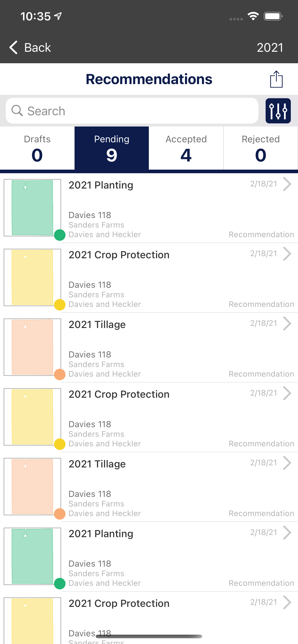Expand second 2021 Crop Protection chevron
The image size is (298, 644).
point(287,393)
